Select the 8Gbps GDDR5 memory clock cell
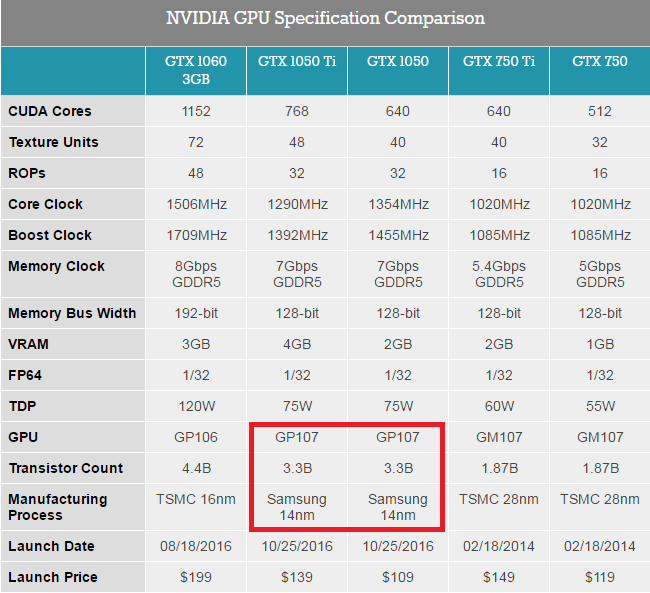 click(196, 274)
